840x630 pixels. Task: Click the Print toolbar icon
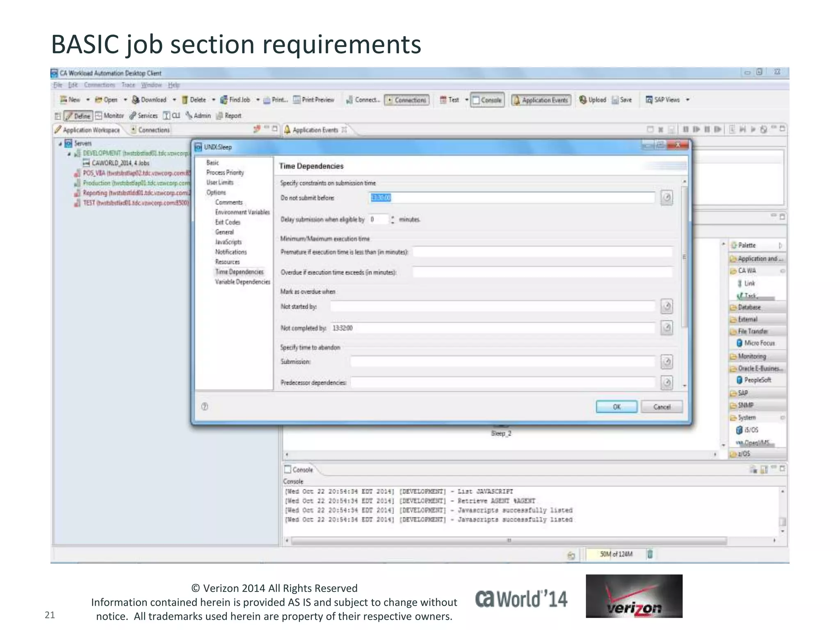(267, 100)
